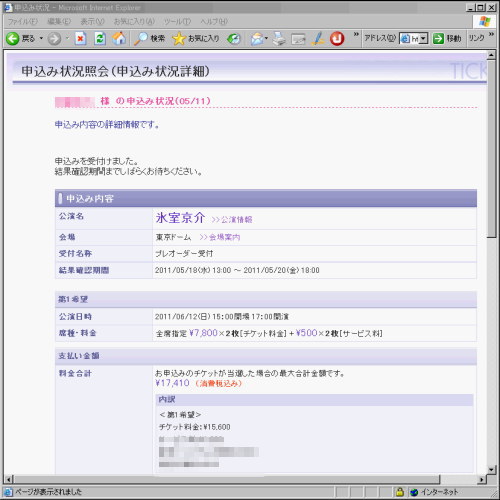
Task: Click the status bar page icon beside ページが表示されました
Action: coord(8,492)
